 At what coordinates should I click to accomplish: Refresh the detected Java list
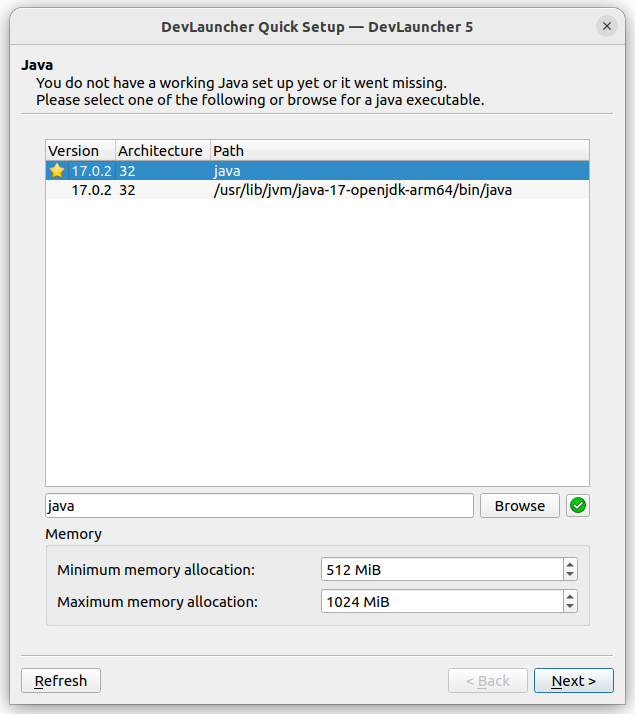tap(61, 681)
